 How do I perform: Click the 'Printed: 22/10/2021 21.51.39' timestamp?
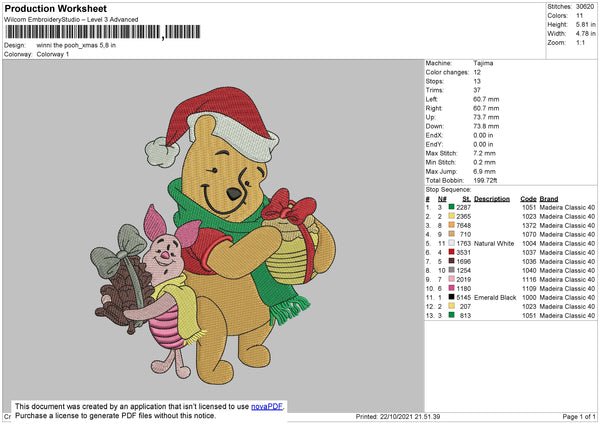click(398, 417)
